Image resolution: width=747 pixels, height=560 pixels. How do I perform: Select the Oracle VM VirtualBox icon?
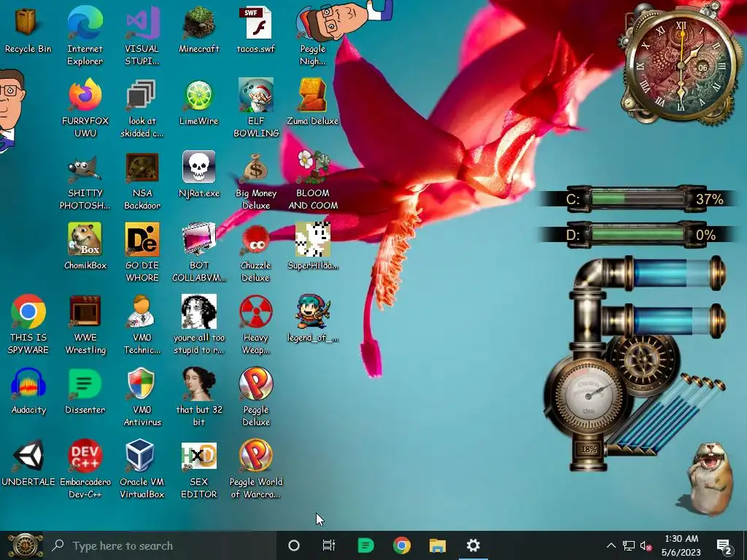[x=142, y=468]
